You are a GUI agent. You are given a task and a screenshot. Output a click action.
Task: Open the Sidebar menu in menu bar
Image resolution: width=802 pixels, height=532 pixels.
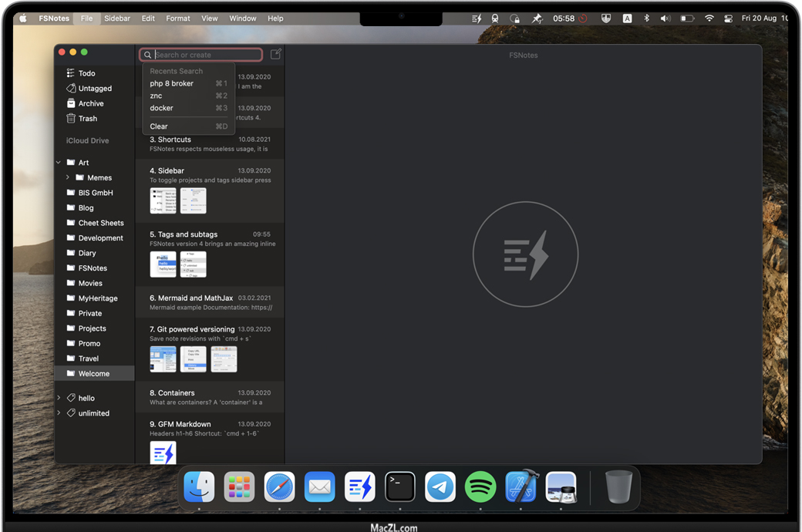pos(117,19)
